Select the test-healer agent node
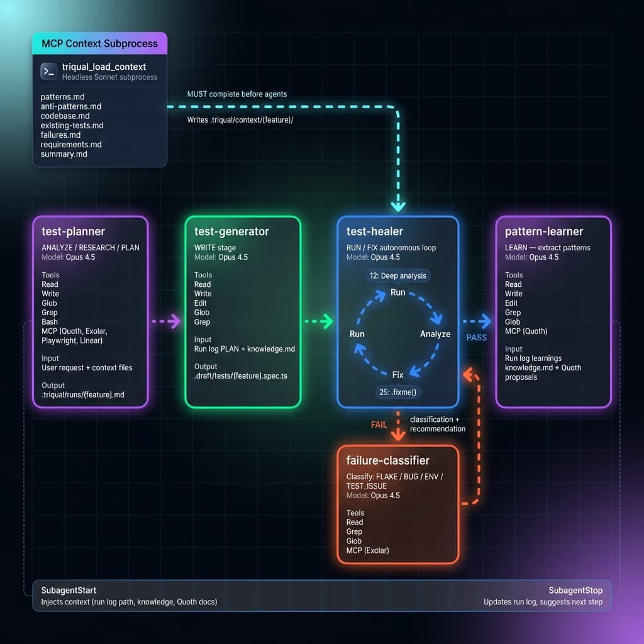This screenshot has width=644, height=644. click(398, 311)
